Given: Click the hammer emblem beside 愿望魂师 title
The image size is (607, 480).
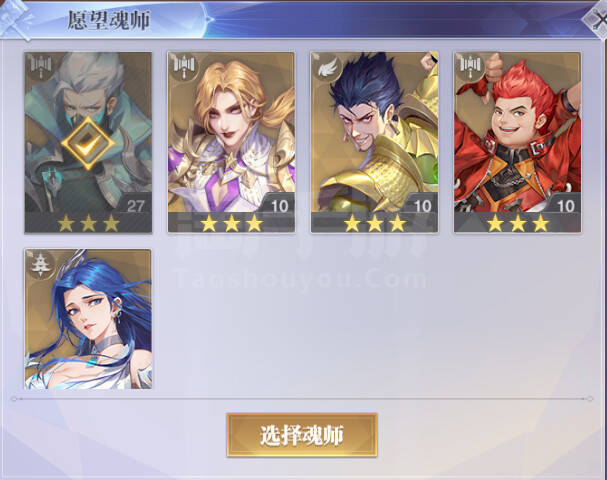Looking at the screenshot, I should point(16,19).
